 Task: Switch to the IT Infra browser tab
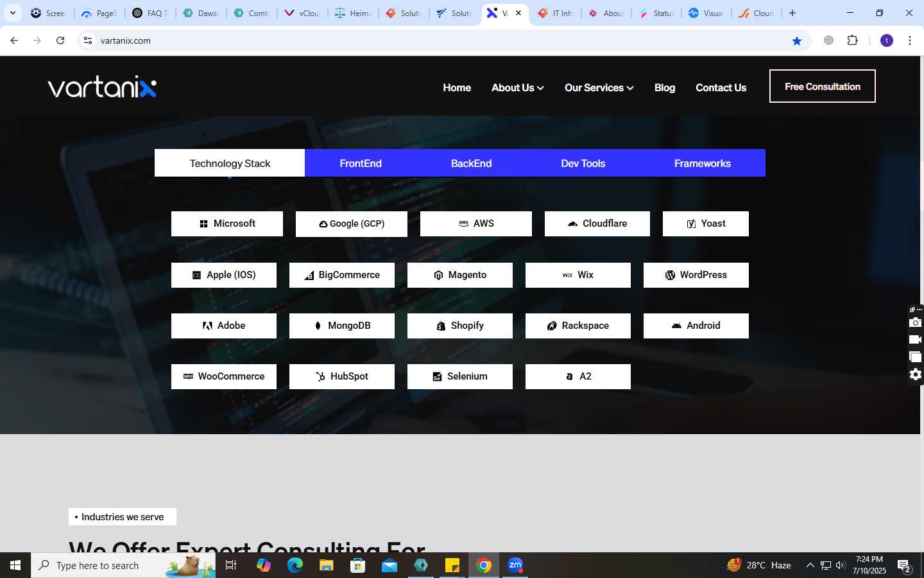556,13
